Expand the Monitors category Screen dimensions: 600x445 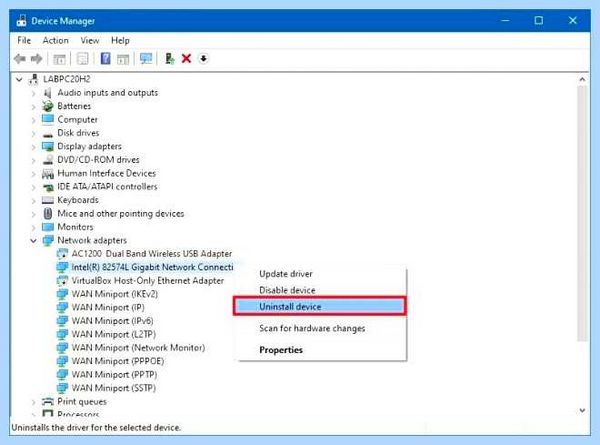[x=34, y=228]
